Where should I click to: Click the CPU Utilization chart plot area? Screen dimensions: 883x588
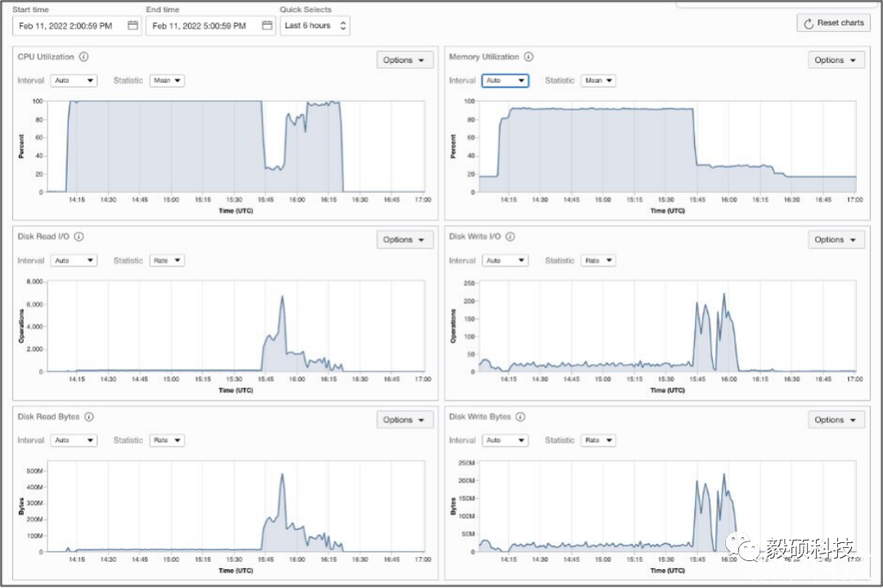[236, 146]
